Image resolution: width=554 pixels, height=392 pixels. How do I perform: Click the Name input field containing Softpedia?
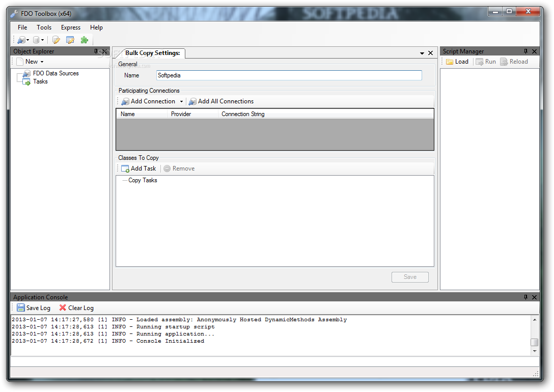coord(289,75)
